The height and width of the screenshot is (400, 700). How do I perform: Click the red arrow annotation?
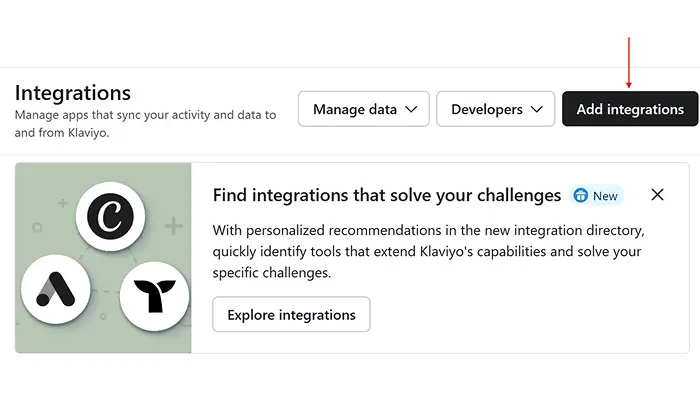(628, 63)
